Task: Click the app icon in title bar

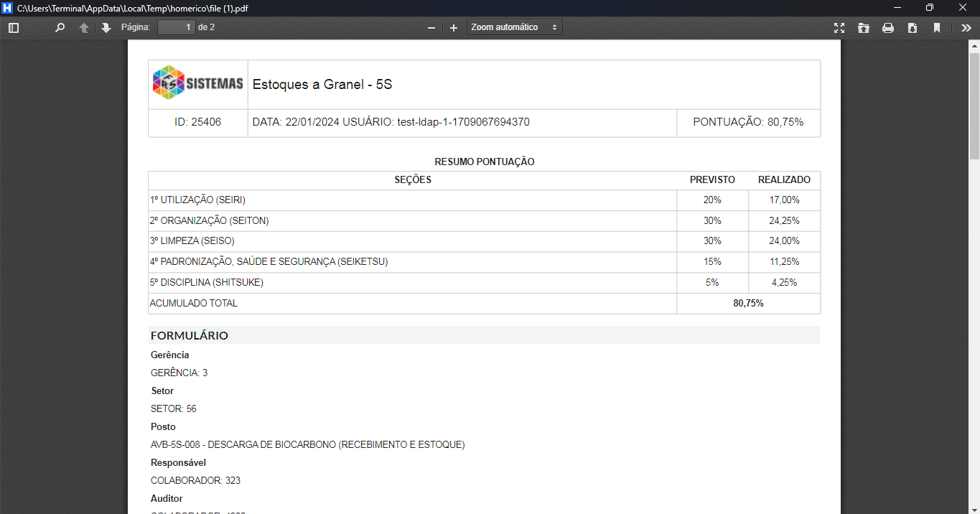Action: point(8,8)
